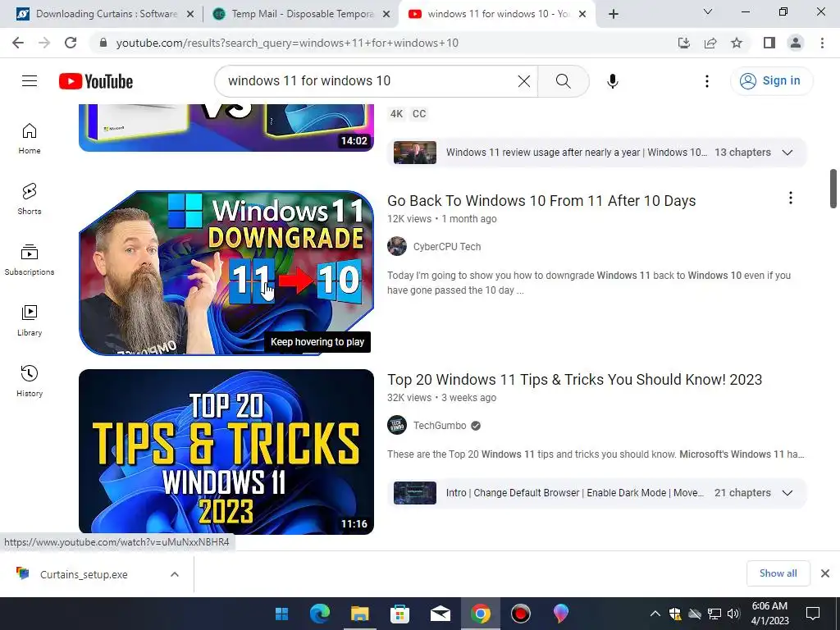Open the TechGumbo channel name
840x630 pixels.
[x=440, y=426]
